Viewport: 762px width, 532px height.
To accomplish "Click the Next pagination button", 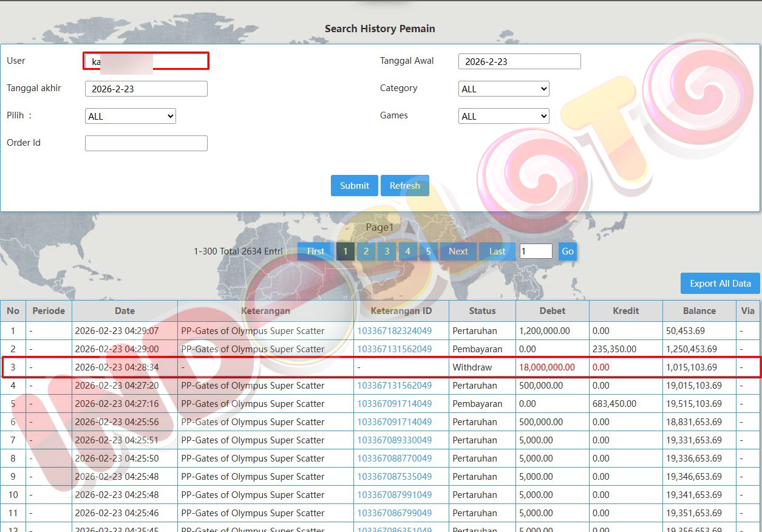I will [x=458, y=251].
